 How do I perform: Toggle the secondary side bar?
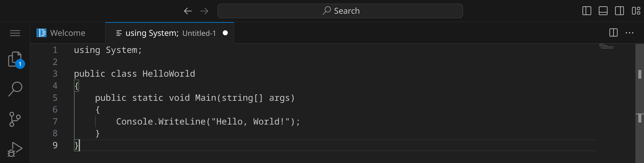coord(620,11)
